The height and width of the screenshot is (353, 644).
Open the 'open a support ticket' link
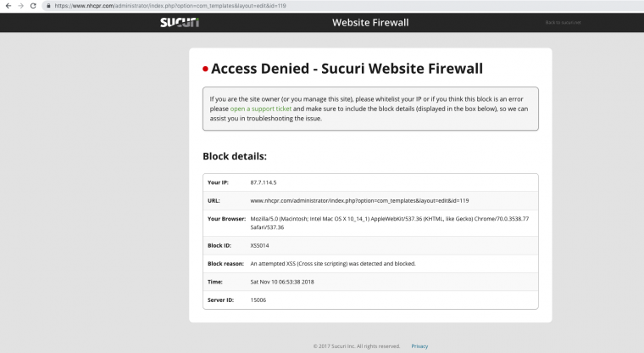[x=260, y=109]
